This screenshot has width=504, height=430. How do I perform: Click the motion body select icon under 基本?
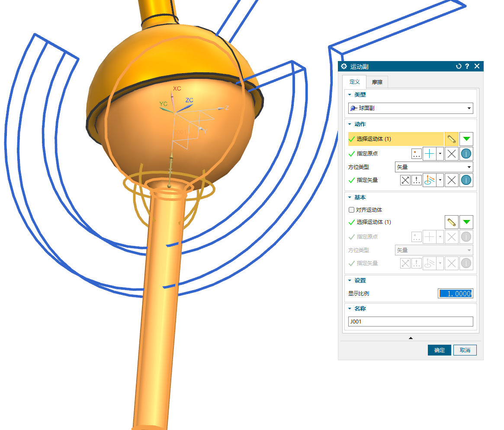click(451, 222)
